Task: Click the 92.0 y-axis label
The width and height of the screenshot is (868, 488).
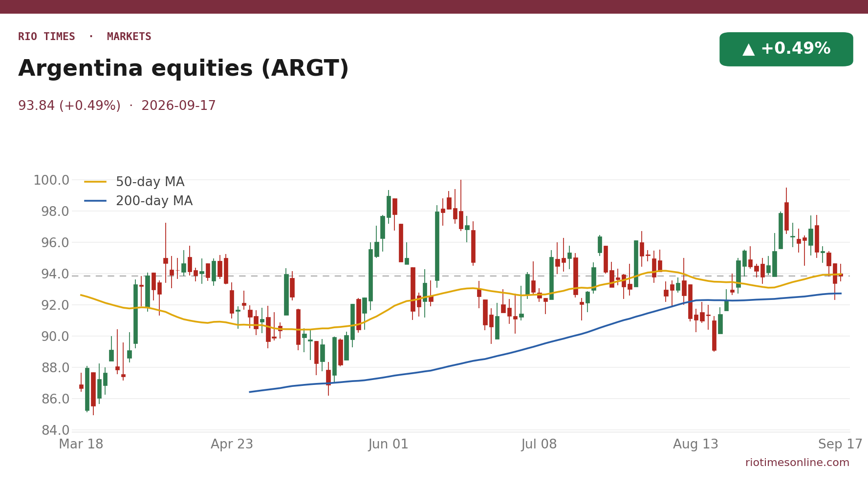Action: click(x=55, y=306)
